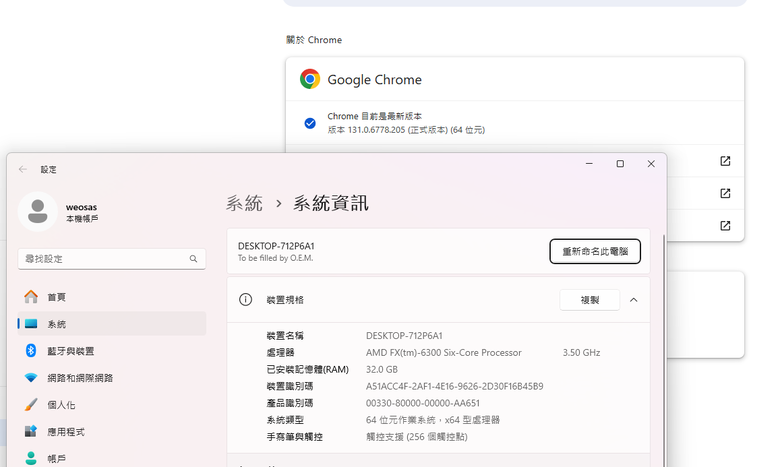Click the 系統 breadcrumb link

point(244,203)
